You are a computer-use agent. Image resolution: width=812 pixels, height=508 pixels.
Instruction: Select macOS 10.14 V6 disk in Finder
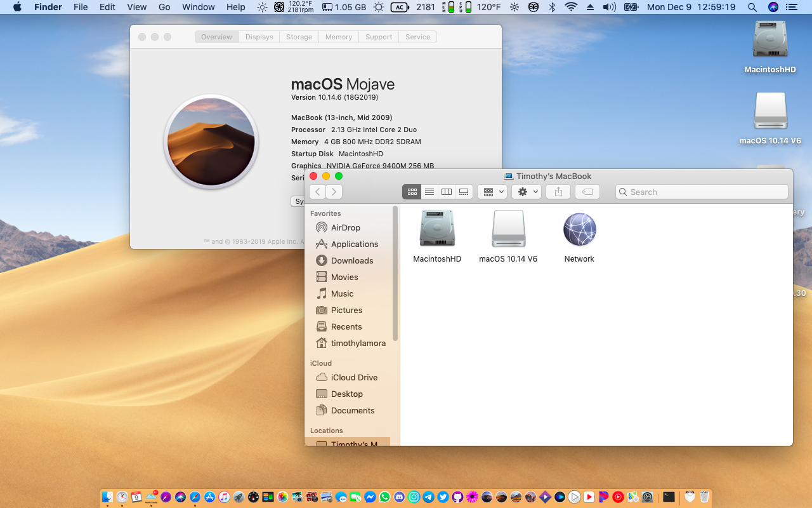coord(508,236)
